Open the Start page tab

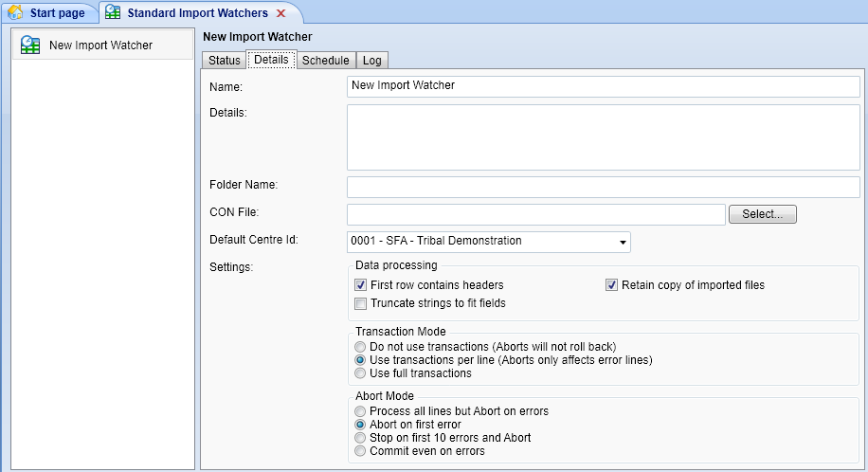point(57,13)
